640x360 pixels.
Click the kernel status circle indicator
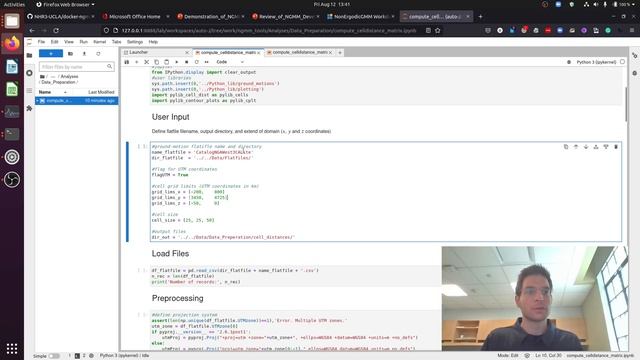point(622,62)
